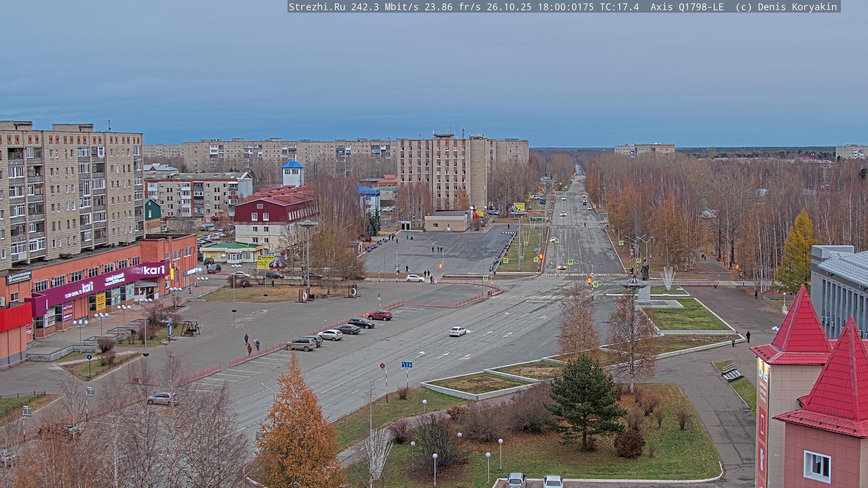Click the Strezhi.Ru text in overlay
The width and height of the screenshot is (868, 488).
[x=317, y=7]
